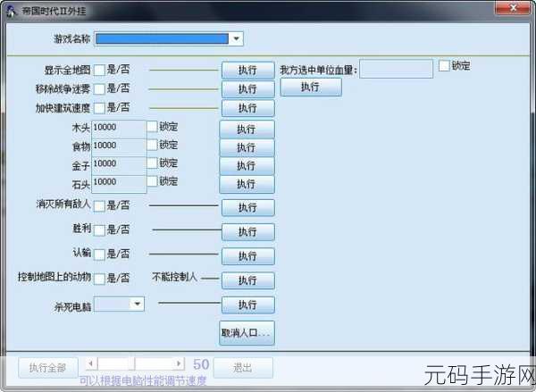Click the speed slider left arrow
Screen dimensions: 536x392
(x=91, y=363)
